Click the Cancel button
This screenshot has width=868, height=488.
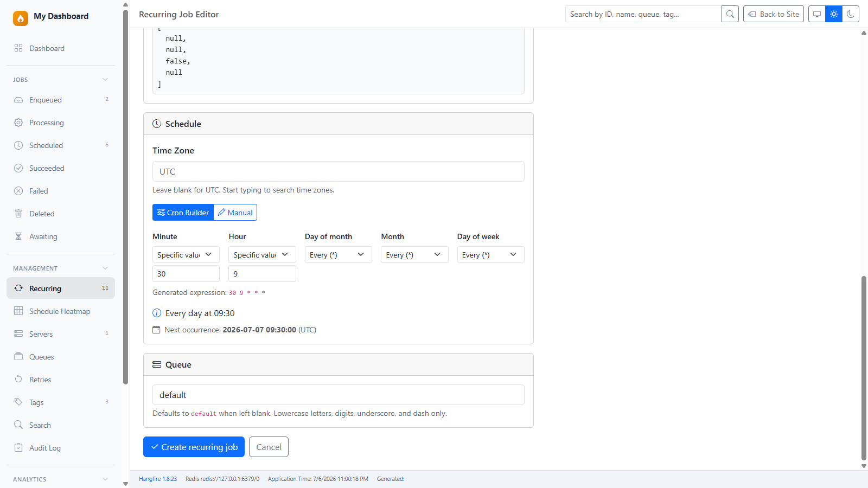coord(269,447)
